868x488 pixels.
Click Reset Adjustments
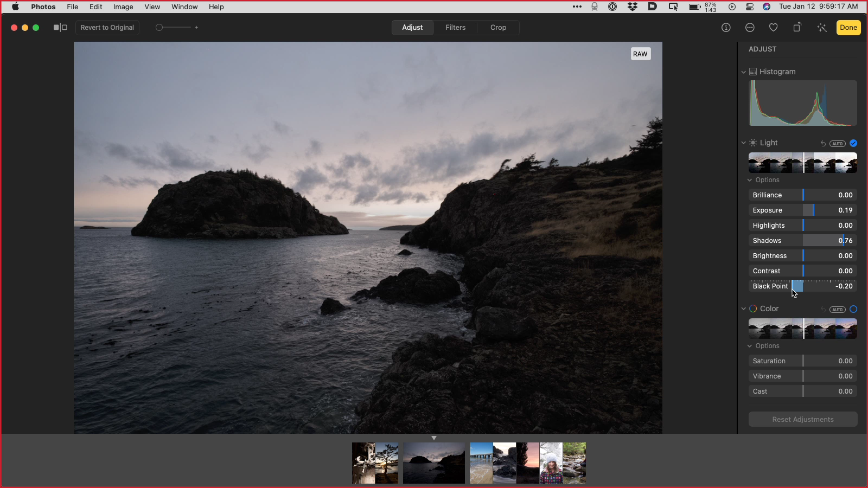(x=803, y=419)
